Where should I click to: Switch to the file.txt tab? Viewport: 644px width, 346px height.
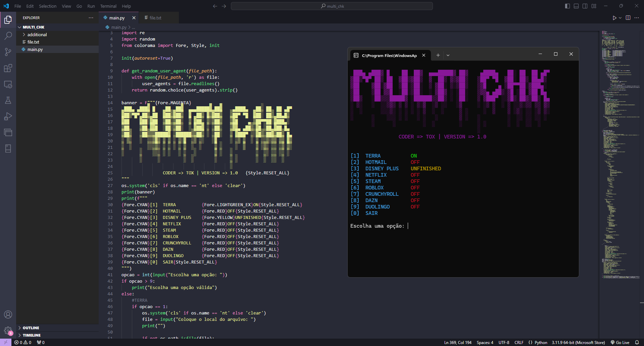click(155, 18)
